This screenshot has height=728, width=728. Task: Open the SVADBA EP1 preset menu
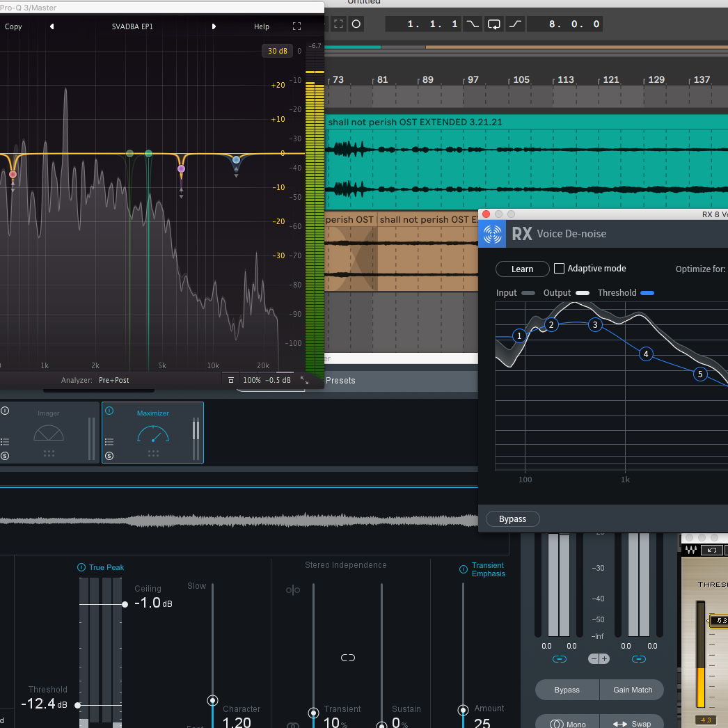tap(132, 26)
